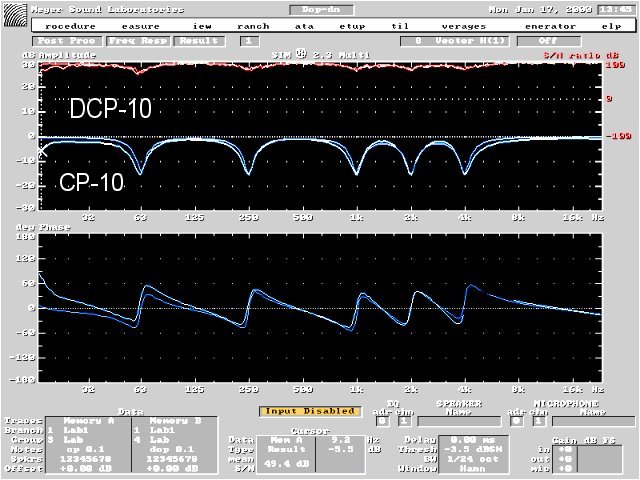Screen dimensions: 640x480
Task: Open the Help menu
Action: click(x=611, y=26)
